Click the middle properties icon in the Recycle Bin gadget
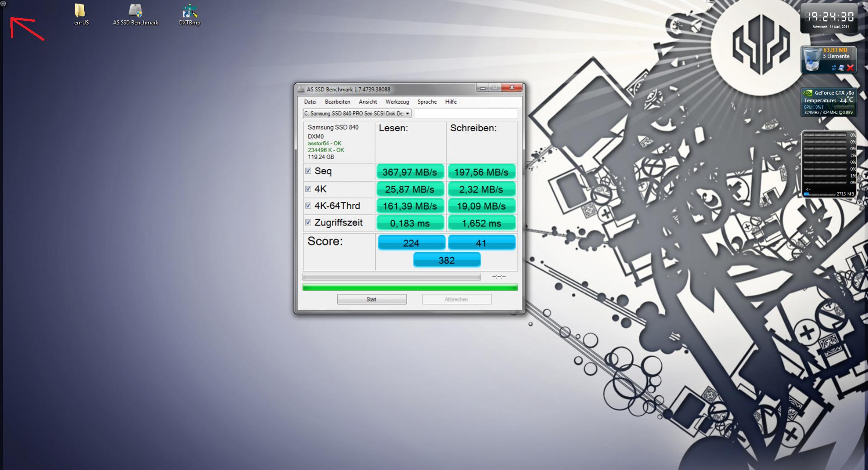Image resolution: width=868 pixels, height=470 pixels. (842, 68)
